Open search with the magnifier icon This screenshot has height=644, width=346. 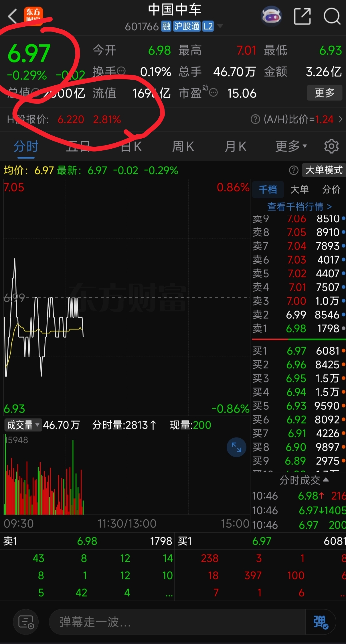point(332,16)
